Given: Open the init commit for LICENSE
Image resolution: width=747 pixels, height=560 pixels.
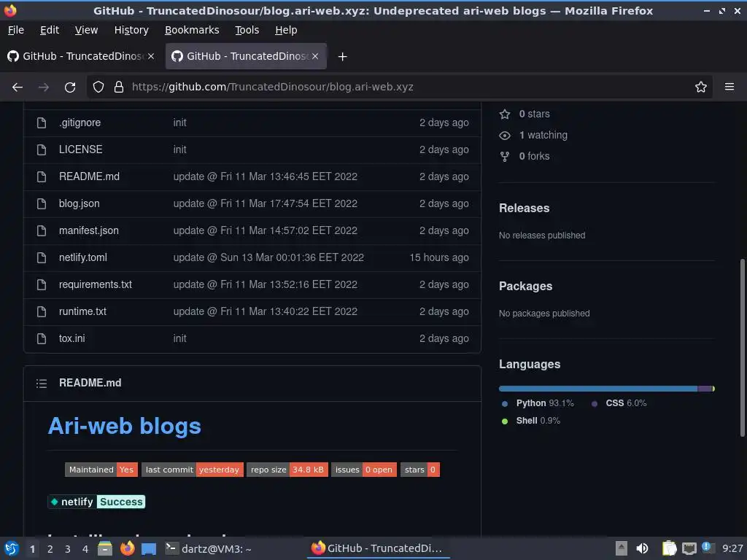Looking at the screenshot, I should click(179, 149).
